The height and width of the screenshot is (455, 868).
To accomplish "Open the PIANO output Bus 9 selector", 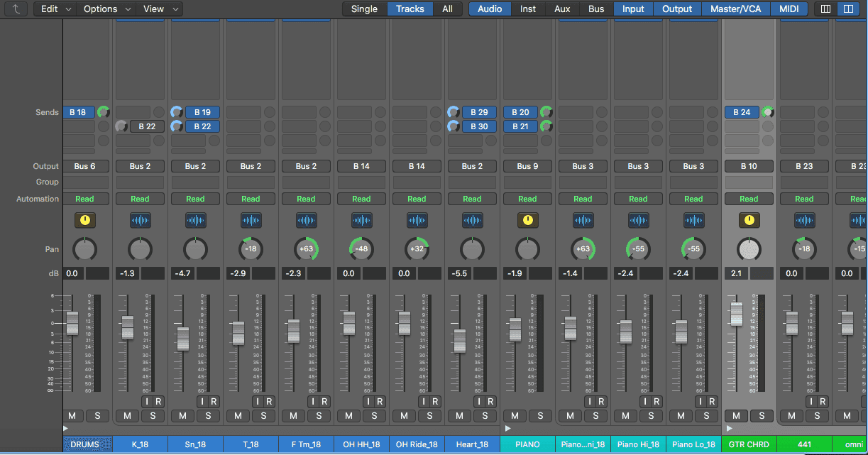I will point(527,166).
